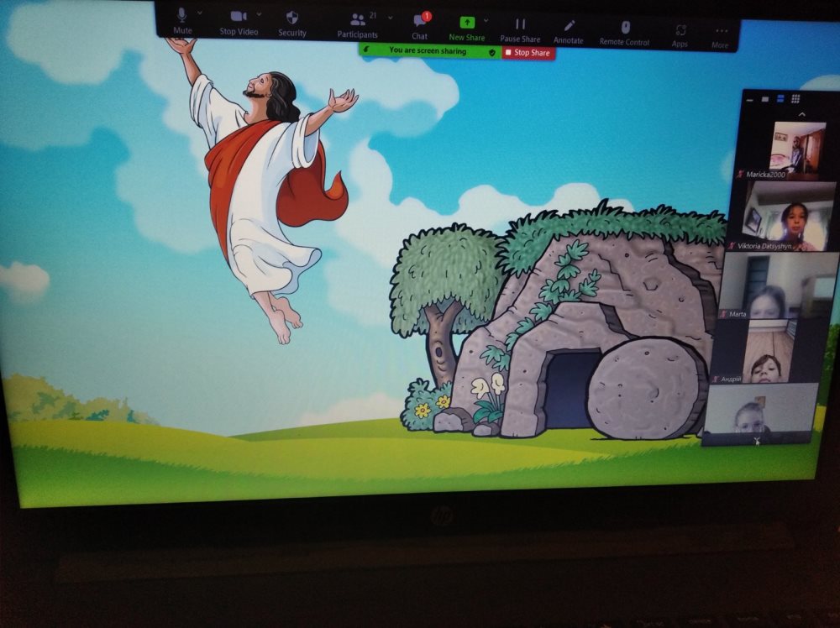Open video options arrow beside Stop Video

click(259, 14)
